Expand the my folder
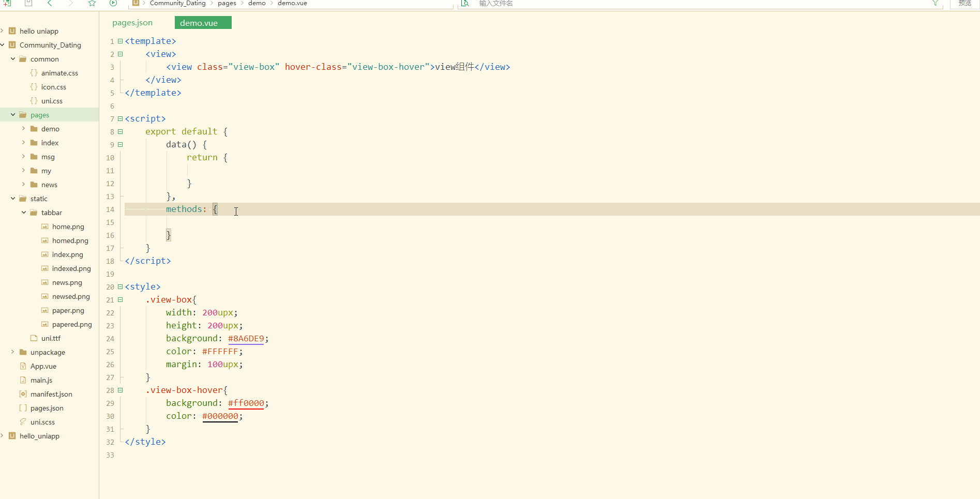The height and width of the screenshot is (499, 980). click(23, 170)
